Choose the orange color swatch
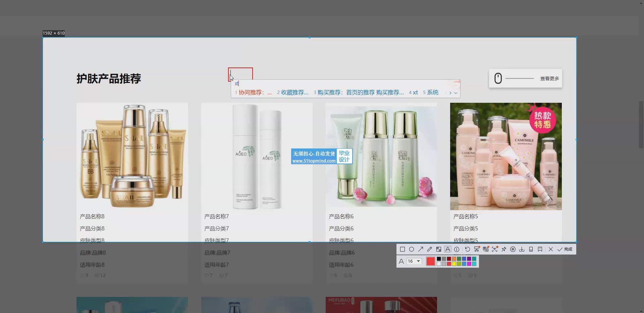This screenshot has height=313, width=644. 454,259
